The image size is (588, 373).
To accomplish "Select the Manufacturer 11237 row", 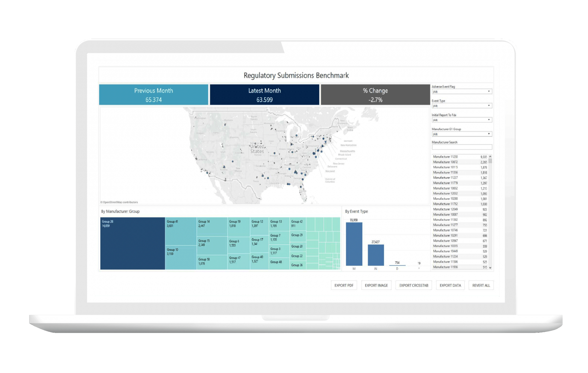I will point(460,178).
